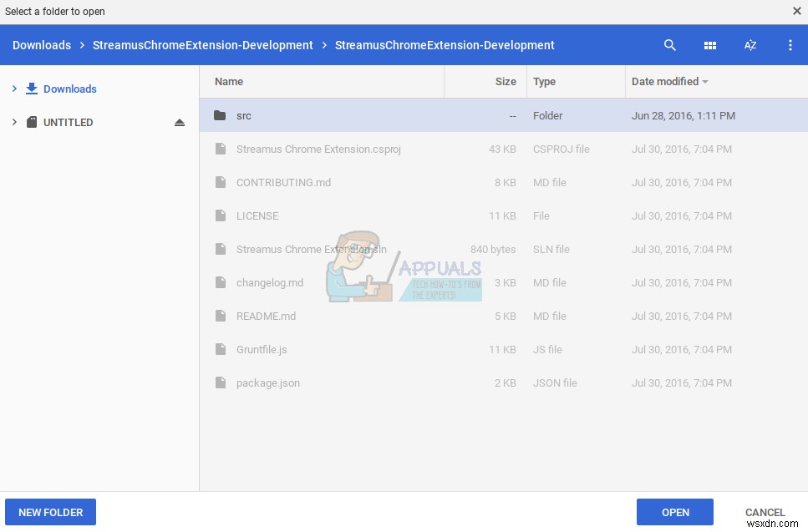Image resolution: width=808 pixels, height=532 pixels.
Task: Sort the list by the Type column header
Action: click(x=544, y=81)
